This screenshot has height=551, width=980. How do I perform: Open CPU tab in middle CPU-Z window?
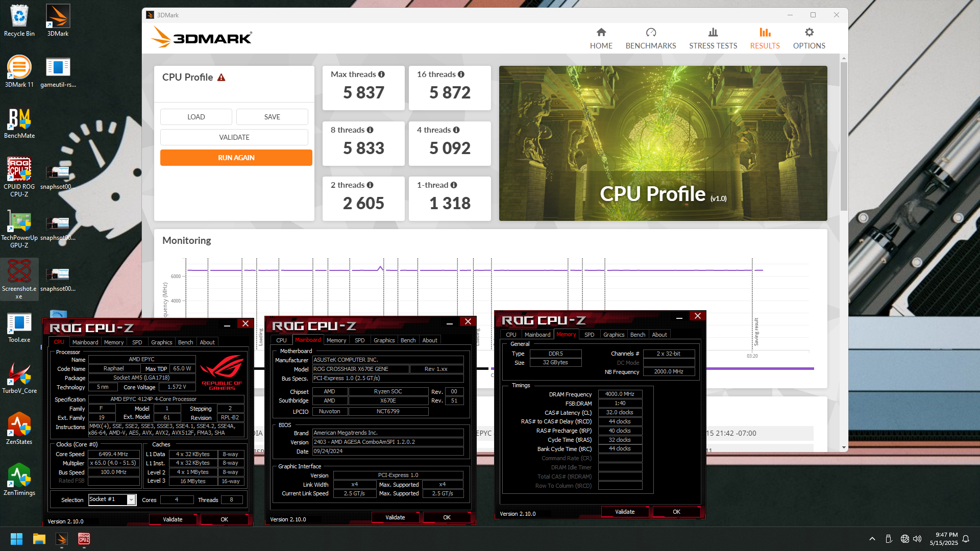tap(281, 340)
